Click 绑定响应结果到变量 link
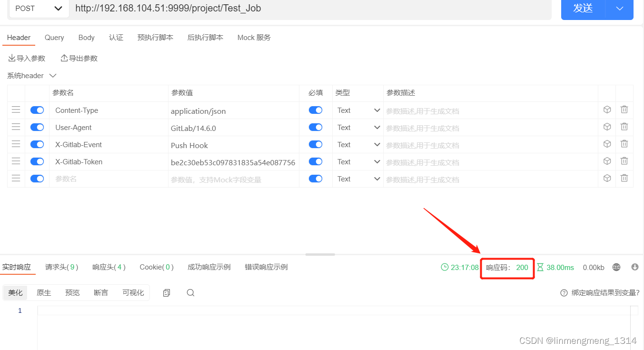The image size is (644, 350). (605, 293)
